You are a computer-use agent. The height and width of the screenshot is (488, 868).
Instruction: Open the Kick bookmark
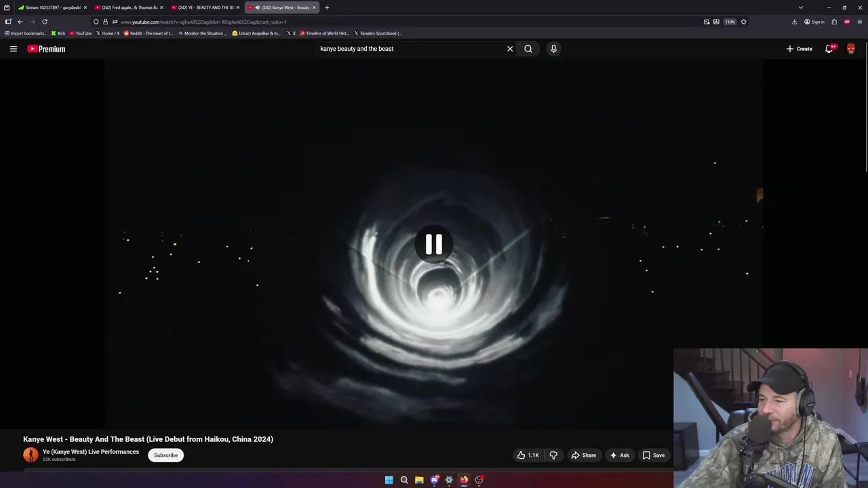pyautogui.click(x=58, y=33)
